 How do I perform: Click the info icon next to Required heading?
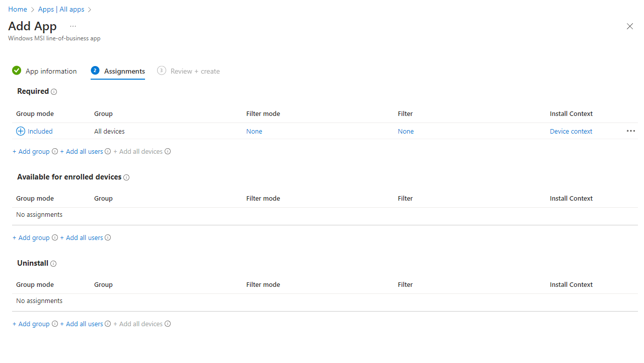pyautogui.click(x=54, y=92)
